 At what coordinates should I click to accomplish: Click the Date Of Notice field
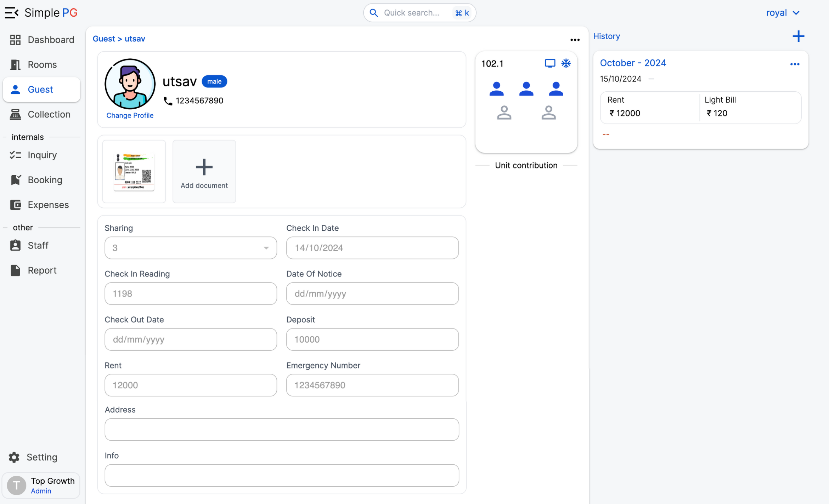372,293
